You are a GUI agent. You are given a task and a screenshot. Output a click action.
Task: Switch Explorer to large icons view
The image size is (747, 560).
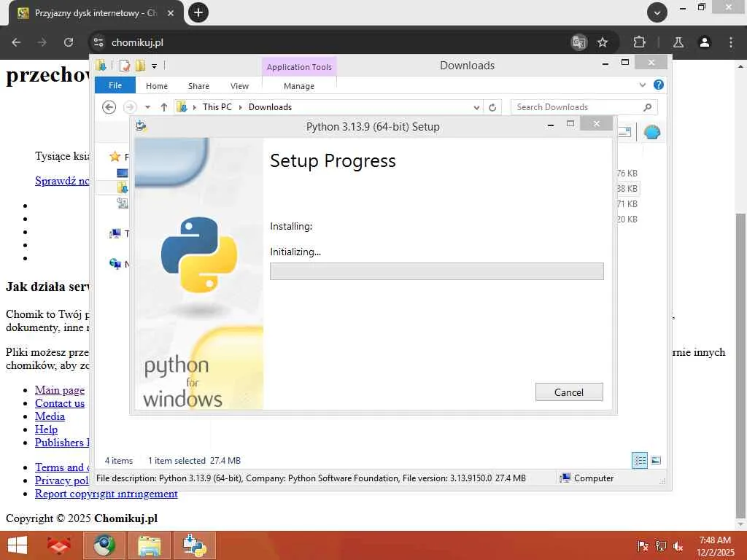coord(656,461)
